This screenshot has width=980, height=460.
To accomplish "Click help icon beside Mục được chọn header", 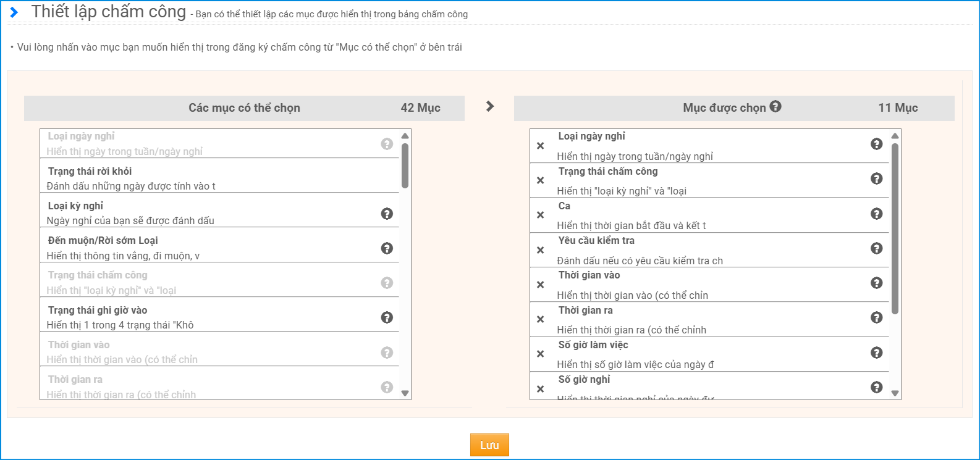I will (775, 107).
